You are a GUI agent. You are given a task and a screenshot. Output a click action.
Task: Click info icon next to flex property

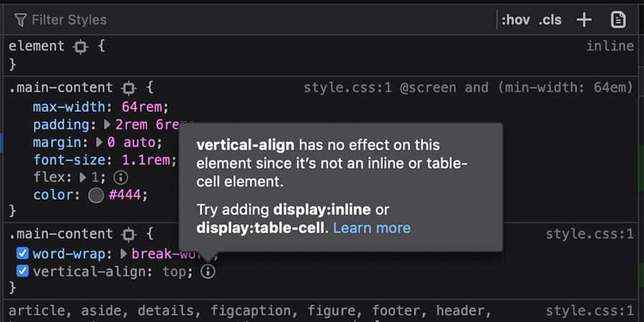pyautogui.click(x=121, y=176)
